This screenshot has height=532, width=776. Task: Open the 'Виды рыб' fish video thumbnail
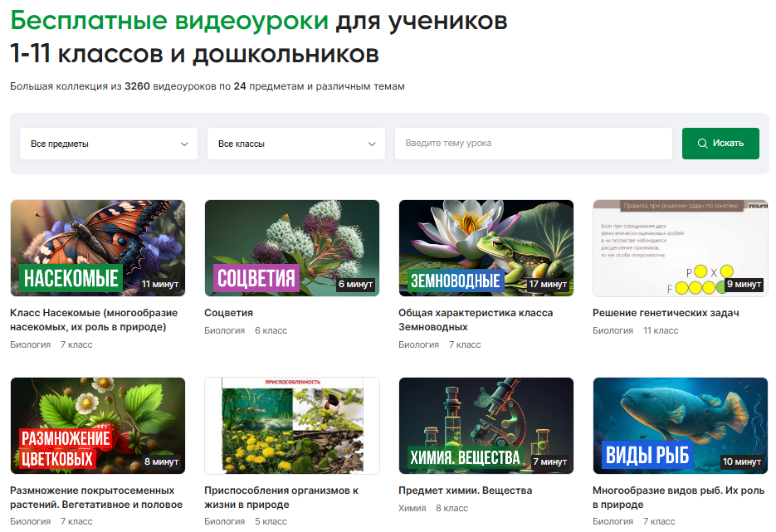pyautogui.click(x=680, y=425)
